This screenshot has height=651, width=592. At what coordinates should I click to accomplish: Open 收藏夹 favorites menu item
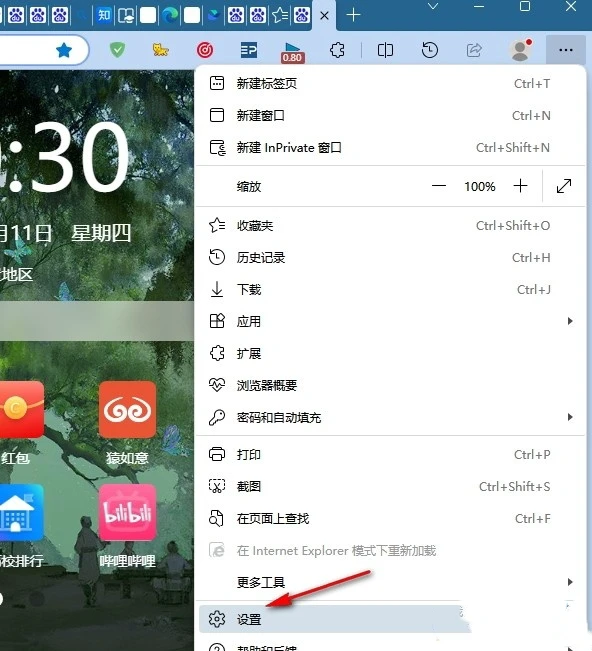click(x=389, y=225)
